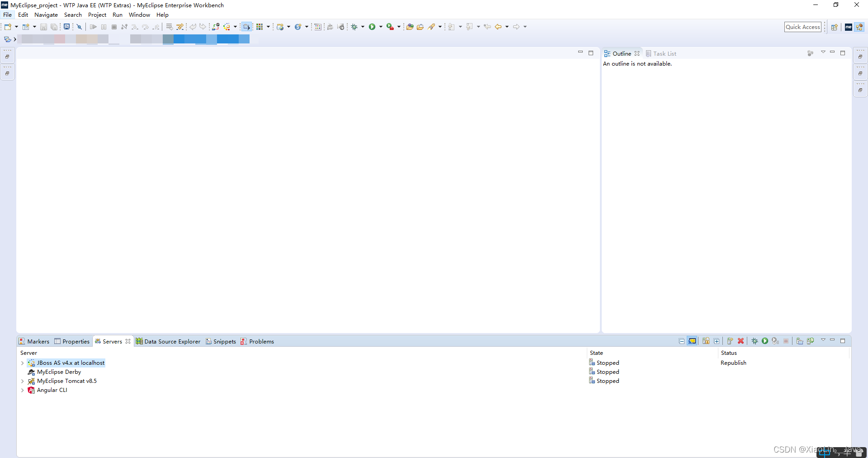Open the dropdown arrow next to the Debug icon

point(363,27)
